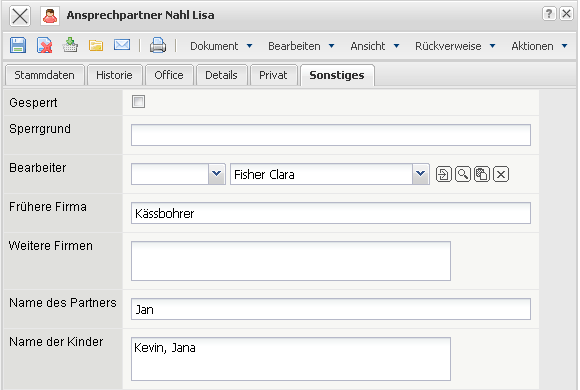Select the Privat tab
The image size is (580, 390).
[x=273, y=75]
